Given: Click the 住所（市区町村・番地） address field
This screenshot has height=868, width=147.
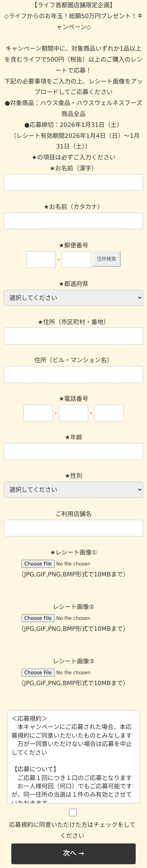Looking at the screenshot, I should point(73,336).
